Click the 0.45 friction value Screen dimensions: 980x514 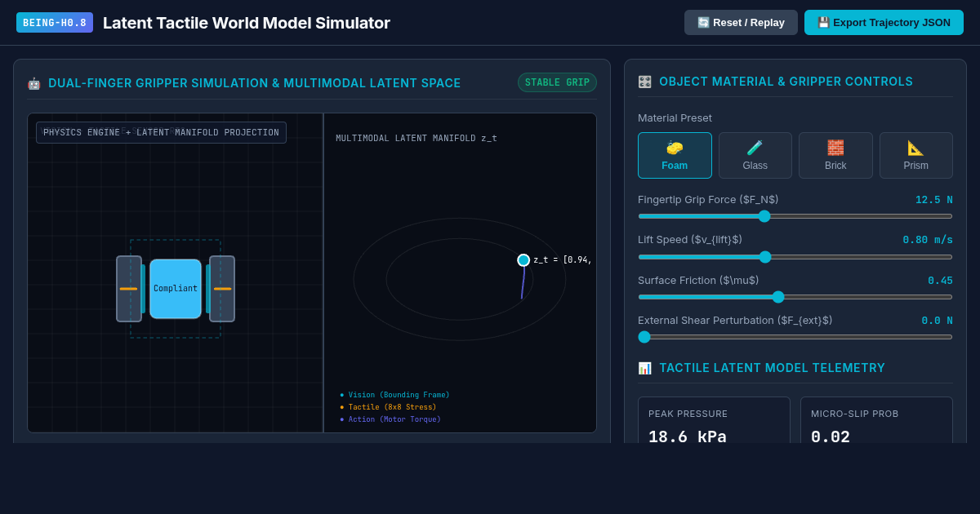tap(940, 281)
